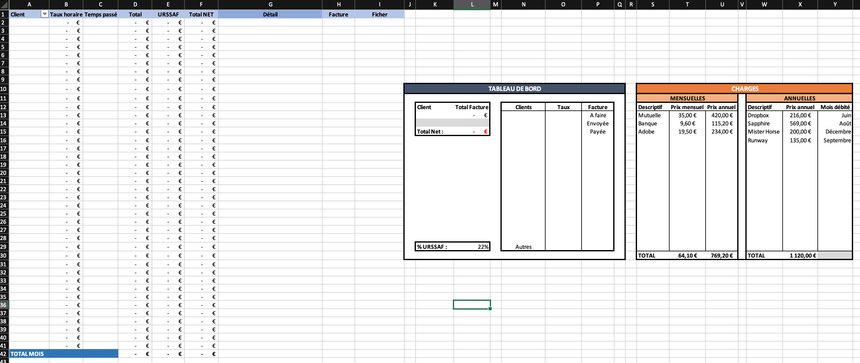Click the 'Banque' charge row label
Screen dimensions: 860x363
(653, 124)
